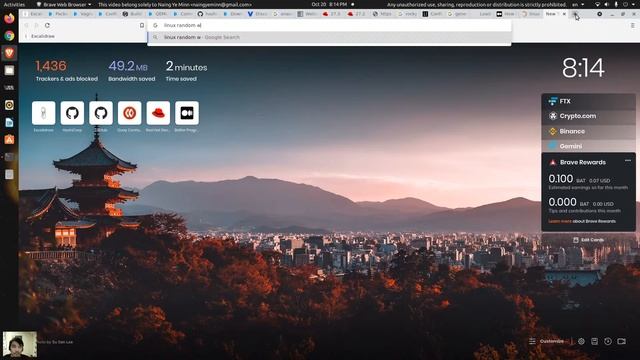Open the Crypto.com widget card
The height and width of the screenshot is (360, 640).
point(588,116)
